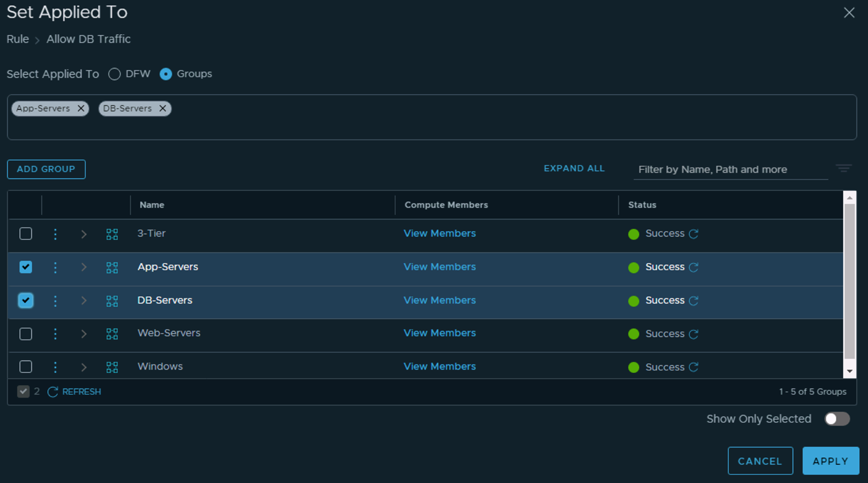Image resolution: width=868 pixels, height=483 pixels.
Task: Refresh the status of Web-Servers group
Action: [694, 334]
